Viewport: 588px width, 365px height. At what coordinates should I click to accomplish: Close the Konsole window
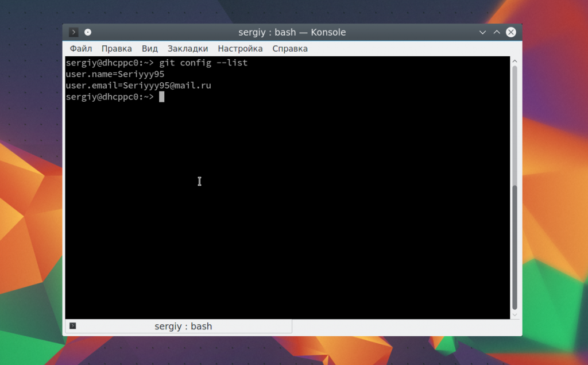tap(510, 32)
